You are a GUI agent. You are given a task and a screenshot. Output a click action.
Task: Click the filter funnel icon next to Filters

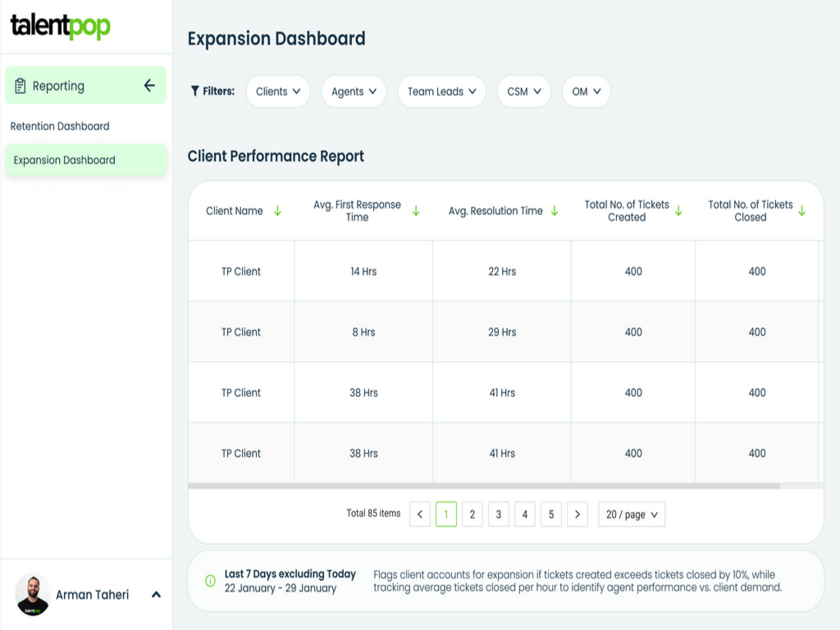click(x=195, y=91)
